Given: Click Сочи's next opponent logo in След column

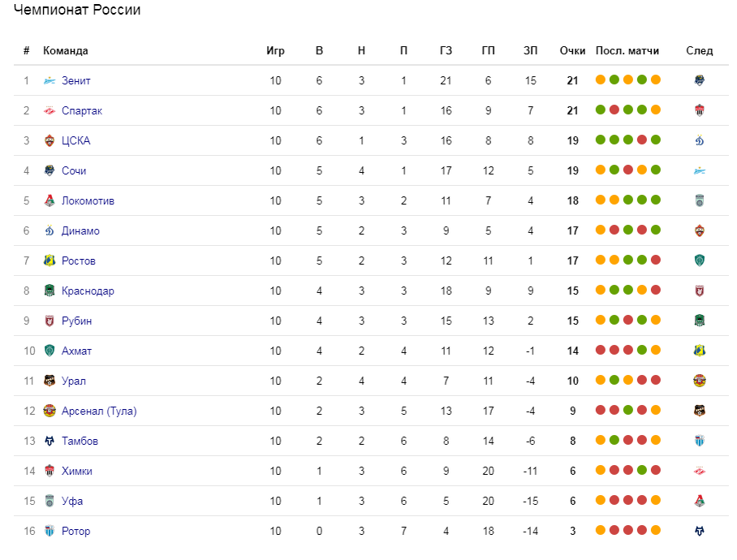Looking at the screenshot, I should (x=700, y=170).
